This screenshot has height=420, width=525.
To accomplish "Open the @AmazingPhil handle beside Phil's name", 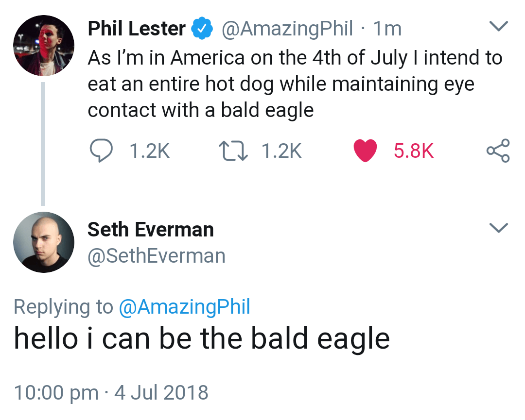I will pyautogui.click(x=287, y=29).
